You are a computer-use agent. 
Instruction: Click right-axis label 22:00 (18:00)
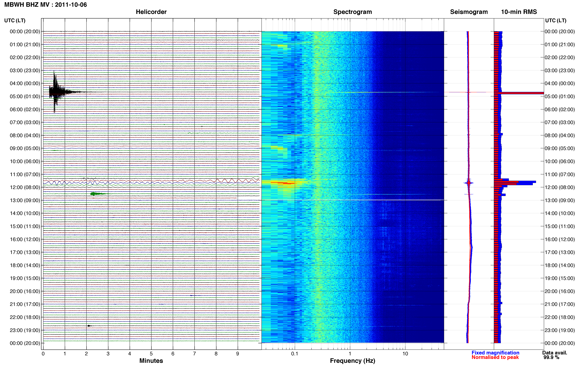[x=560, y=317]
